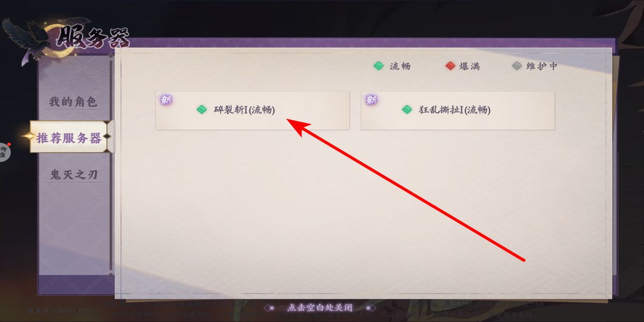Click the green diamond next to 碎裂斩I

click(x=201, y=109)
